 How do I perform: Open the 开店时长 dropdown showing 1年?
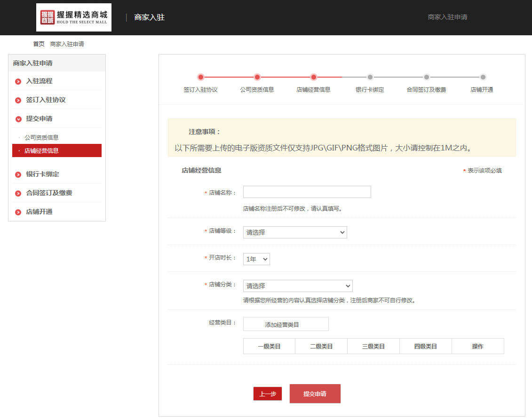[x=256, y=259]
